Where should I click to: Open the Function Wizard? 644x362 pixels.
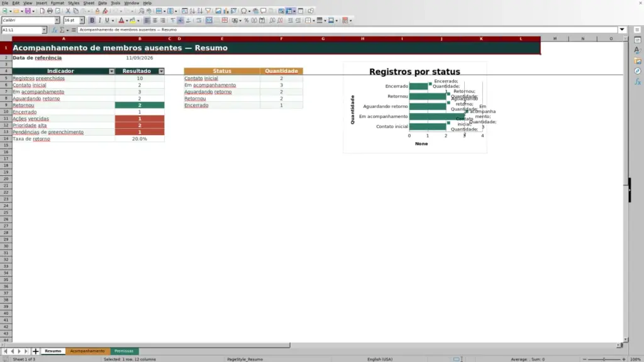54,30
